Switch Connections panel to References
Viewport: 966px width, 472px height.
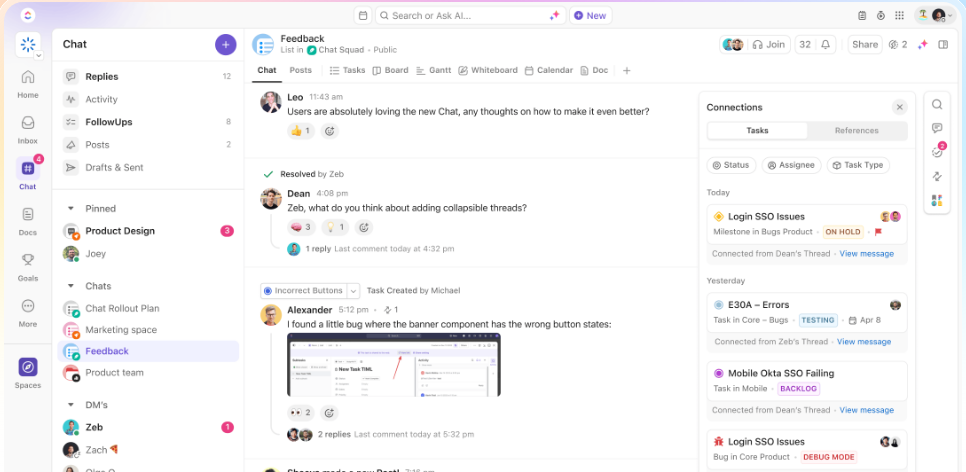click(856, 131)
